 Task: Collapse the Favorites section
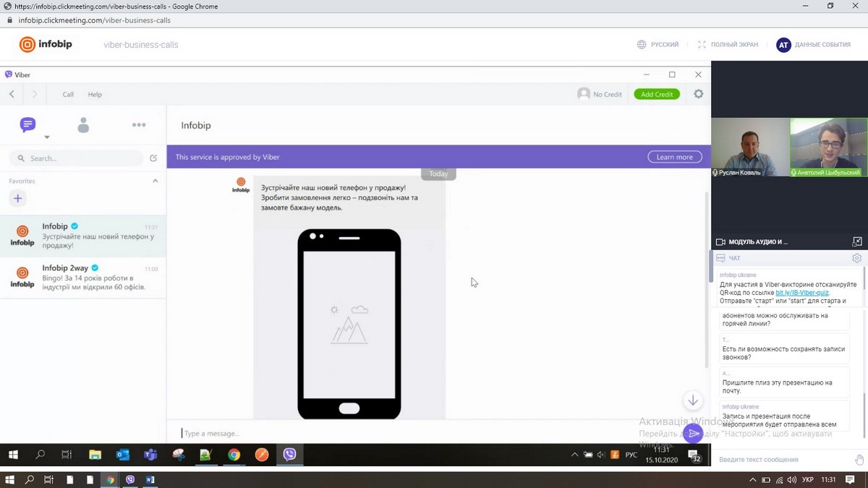point(155,181)
